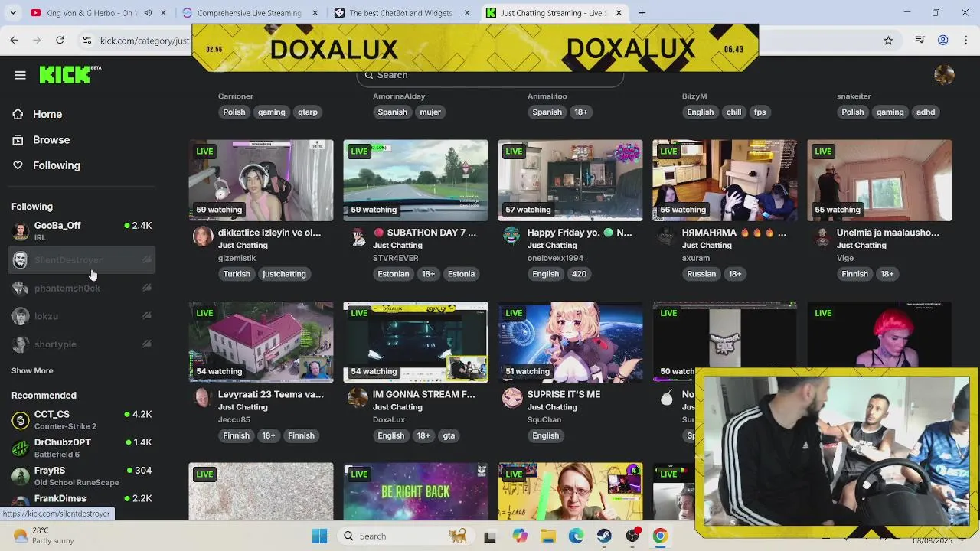Open weather widget showing 28°C

pyautogui.click(x=44, y=536)
